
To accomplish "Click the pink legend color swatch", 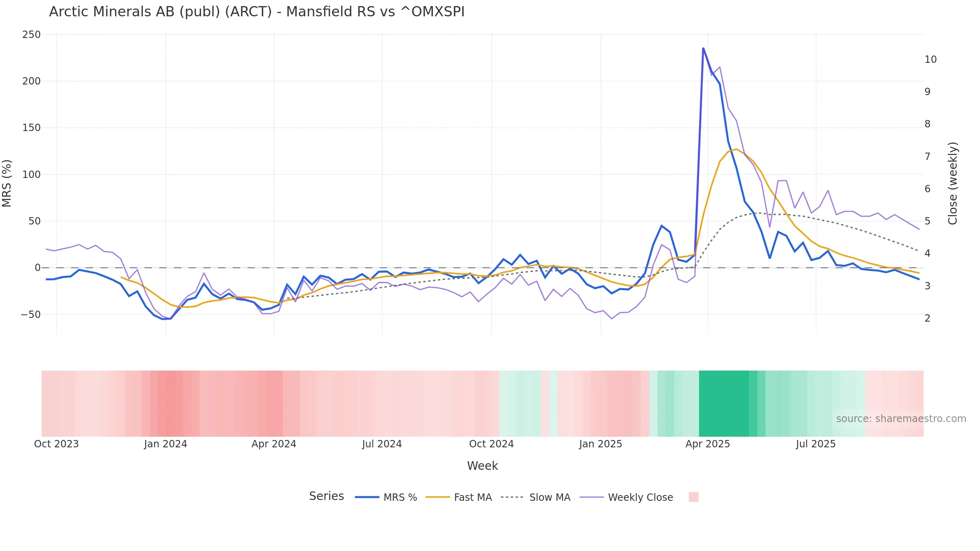I will (693, 497).
